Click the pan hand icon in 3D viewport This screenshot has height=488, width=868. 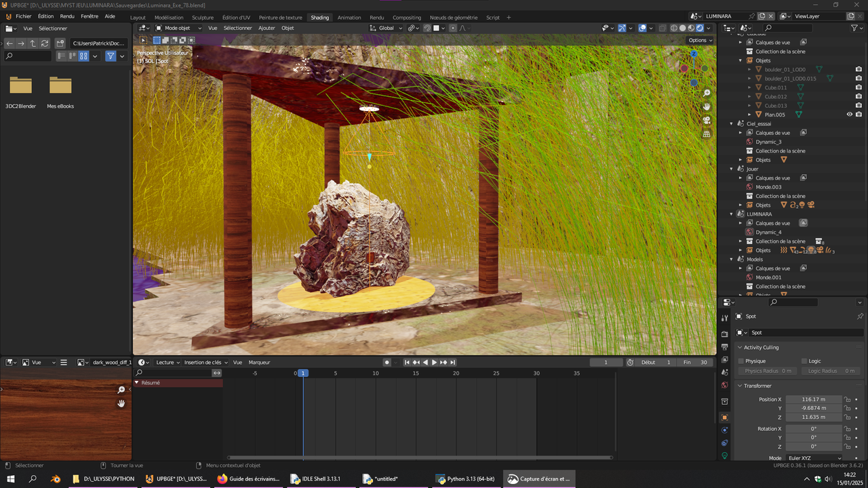coord(707,106)
